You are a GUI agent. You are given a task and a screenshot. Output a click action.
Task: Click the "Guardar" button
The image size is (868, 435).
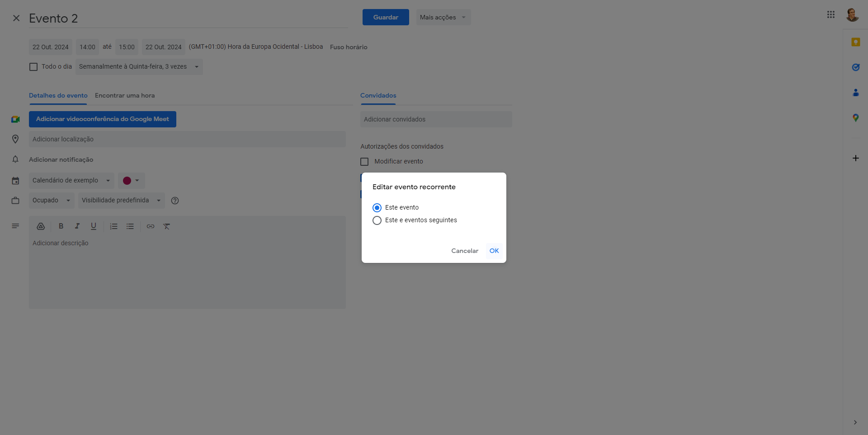click(x=386, y=17)
